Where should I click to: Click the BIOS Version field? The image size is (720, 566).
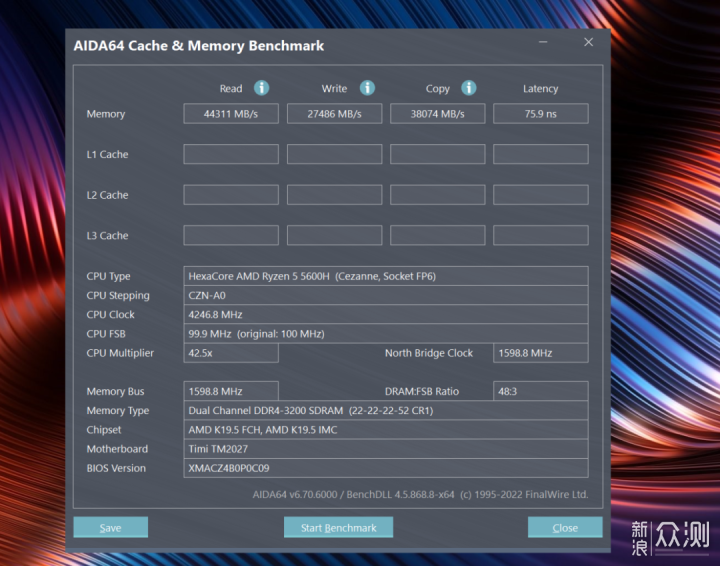[386, 468]
